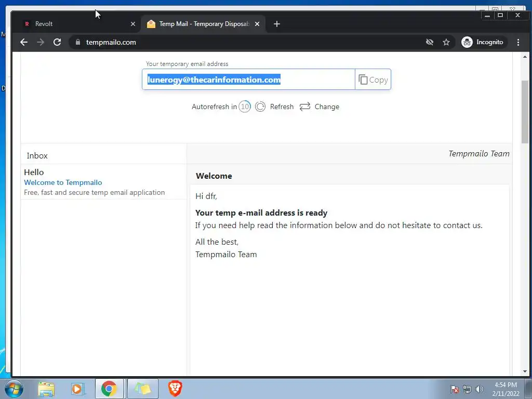Open the Windows Start menu
This screenshot has height=399, width=532.
pos(14,389)
